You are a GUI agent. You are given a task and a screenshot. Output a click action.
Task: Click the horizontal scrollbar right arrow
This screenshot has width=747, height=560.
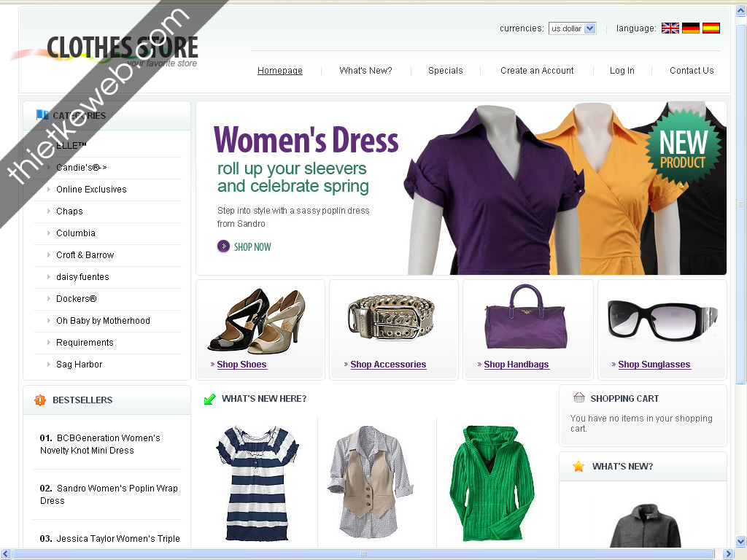pyautogui.click(x=728, y=554)
